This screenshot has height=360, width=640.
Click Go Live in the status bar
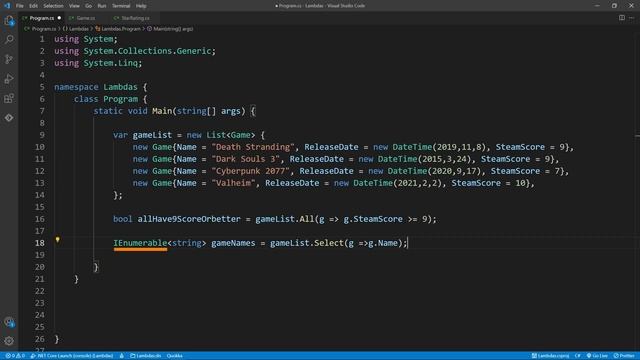(x=598, y=356)
